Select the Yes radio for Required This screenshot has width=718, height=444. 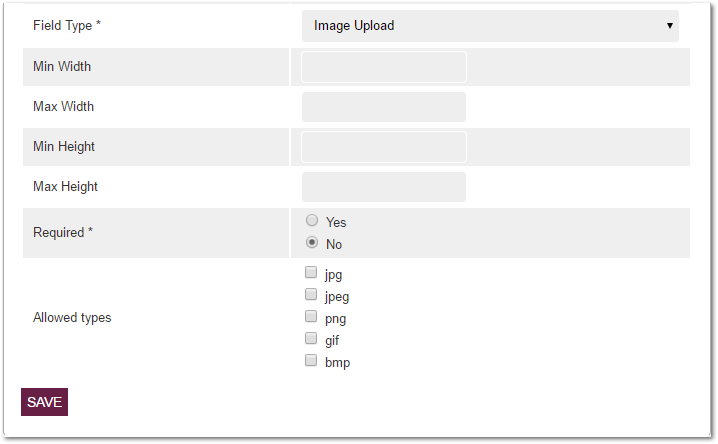click(312, 221)
